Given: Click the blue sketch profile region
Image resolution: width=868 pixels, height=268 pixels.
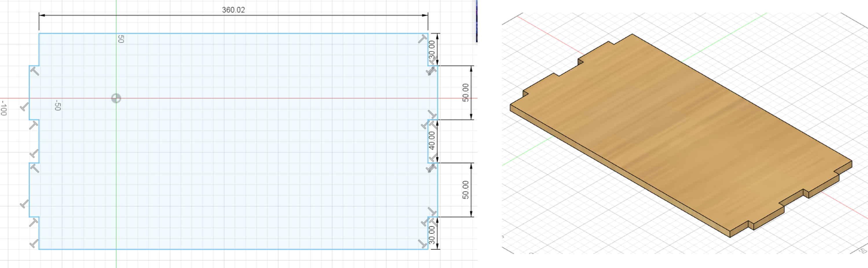Looking at the screenshot, I should pos(233,142).
